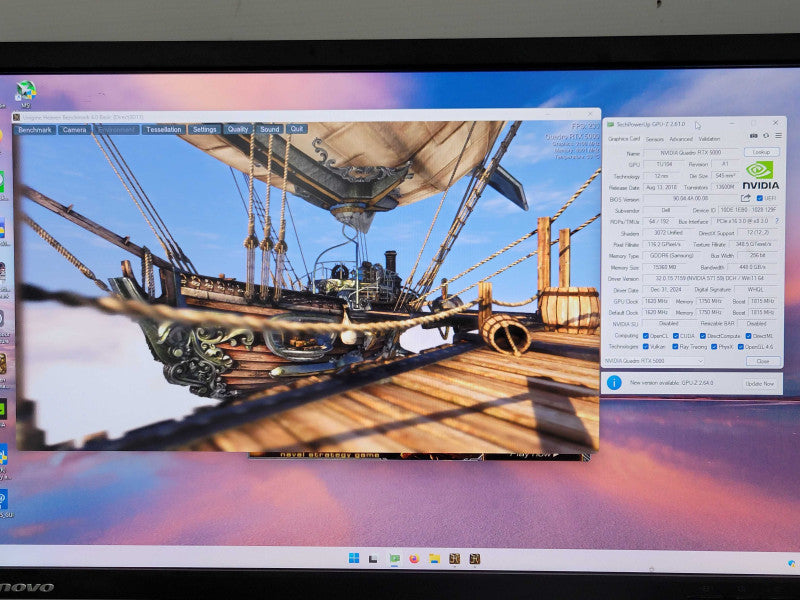Toggle the PhysX checkbox

(714, 346)
